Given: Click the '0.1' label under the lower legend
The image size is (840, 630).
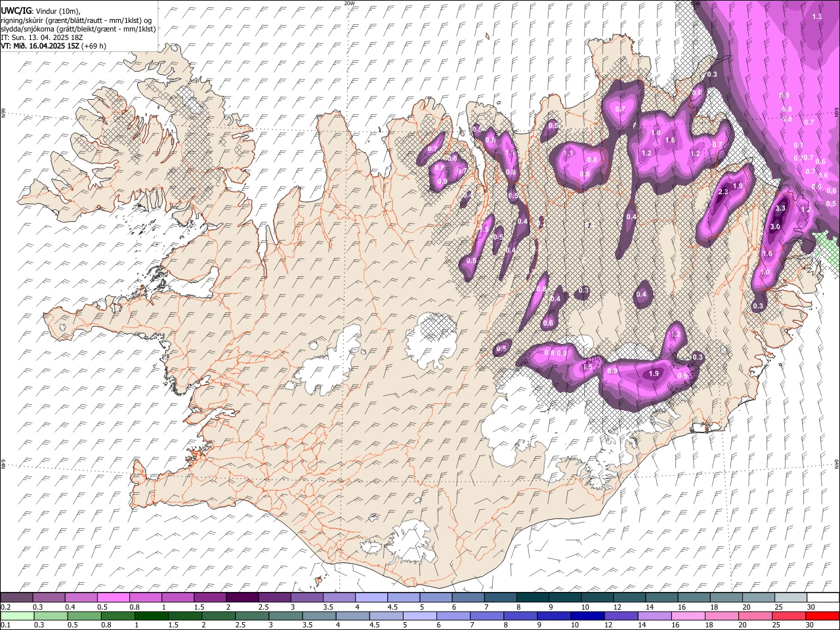Looking at the screenshot, I should [5, 625].
